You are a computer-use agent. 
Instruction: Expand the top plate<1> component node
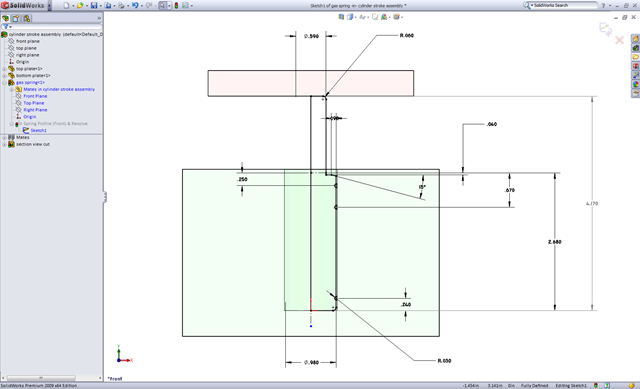(x=4, y=69)
